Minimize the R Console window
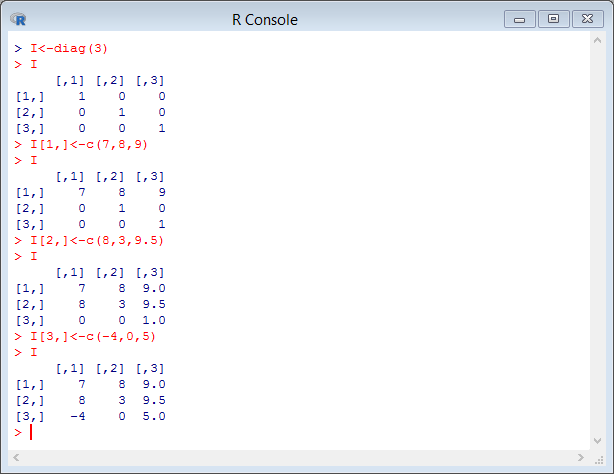This screenshot has height=474, width=614. pos(519,19)
